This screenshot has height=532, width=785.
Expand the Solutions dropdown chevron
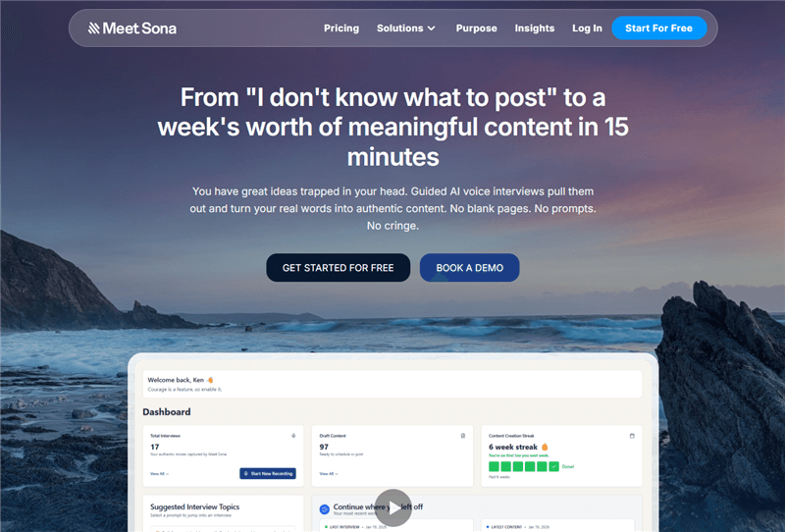pos(431,28)
